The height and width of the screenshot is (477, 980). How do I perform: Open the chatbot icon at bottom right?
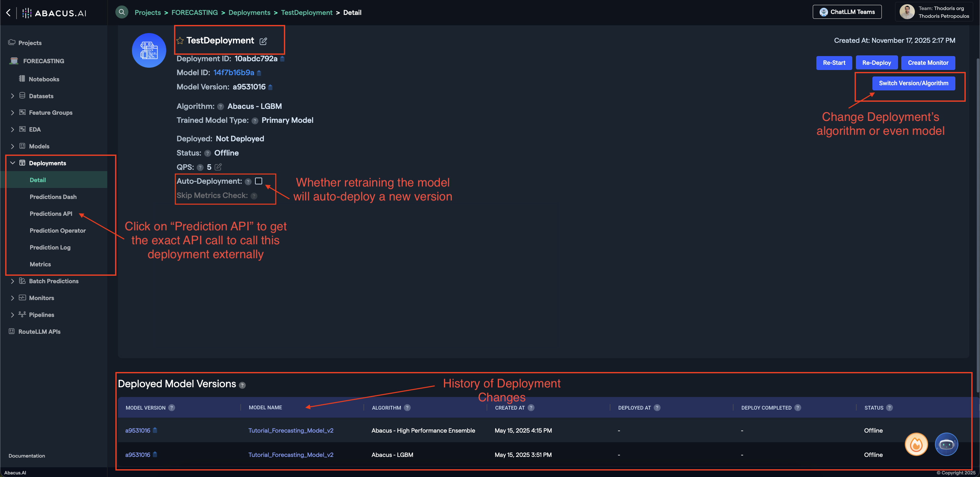[x=947, y=444]
